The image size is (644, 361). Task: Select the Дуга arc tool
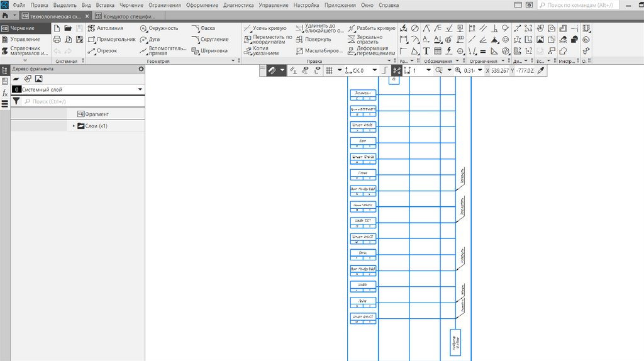(x=150, y=40)
